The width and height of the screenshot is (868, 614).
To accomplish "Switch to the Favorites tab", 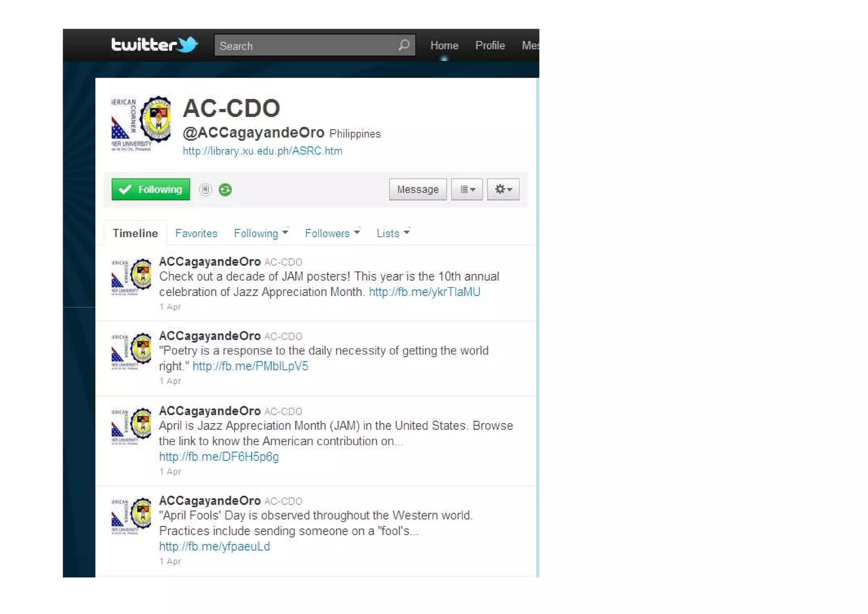I will [196, 234].
